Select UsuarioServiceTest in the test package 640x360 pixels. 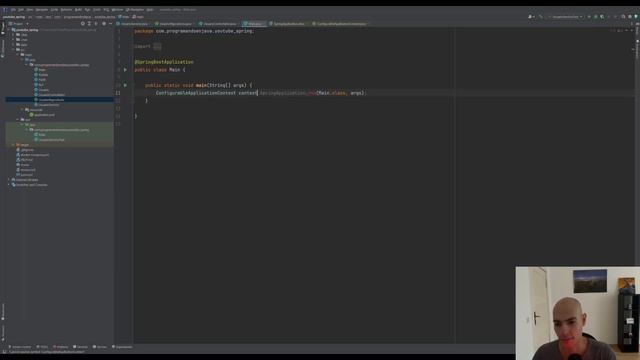(49, 140)
